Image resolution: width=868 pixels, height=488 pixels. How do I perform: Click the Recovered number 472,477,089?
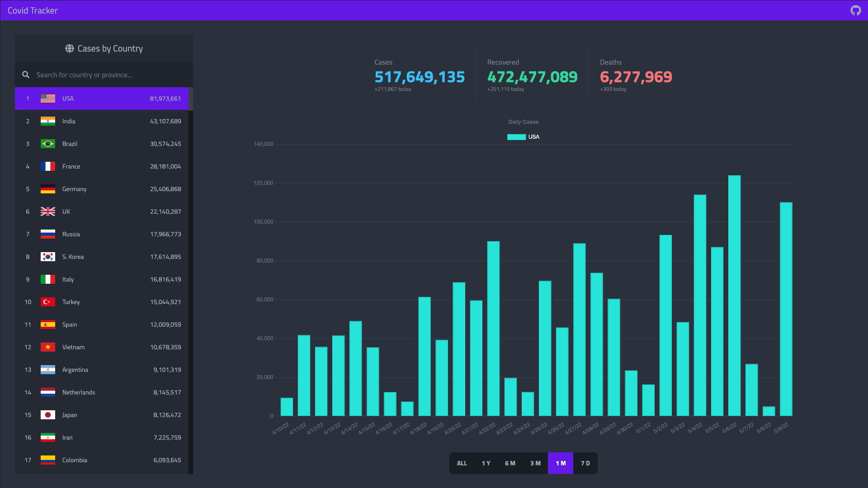tap(532, 77)
